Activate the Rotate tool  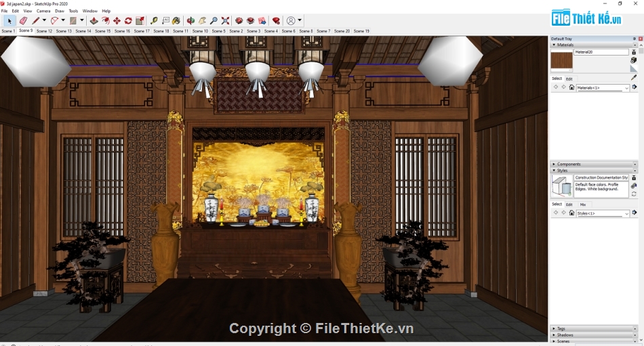pos(128,20)
